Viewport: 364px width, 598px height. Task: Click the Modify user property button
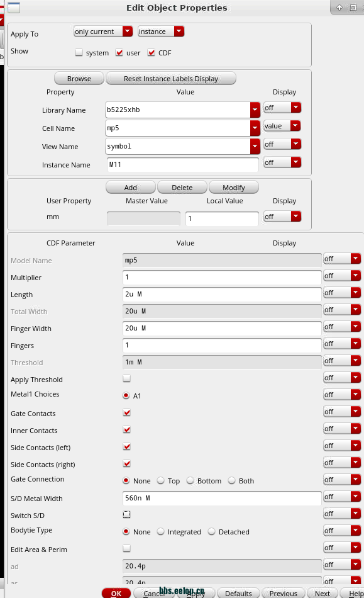coord(234,187)
